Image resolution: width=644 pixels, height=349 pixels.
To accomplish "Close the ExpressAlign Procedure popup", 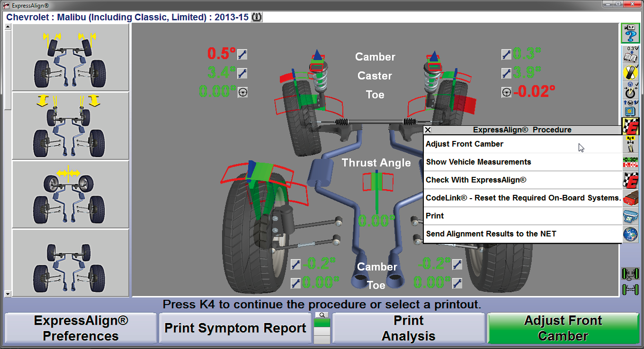I will click(x=428, y=130).
